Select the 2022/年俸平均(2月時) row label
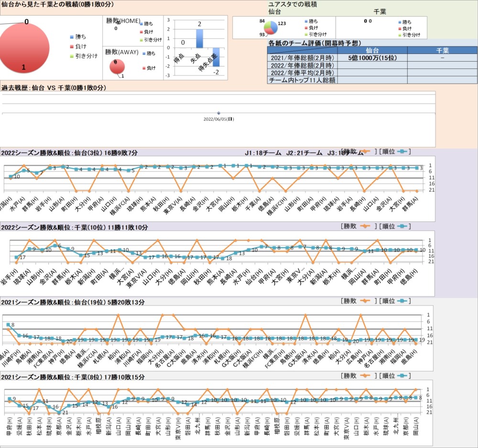478x448 pixels. (302, 73)
